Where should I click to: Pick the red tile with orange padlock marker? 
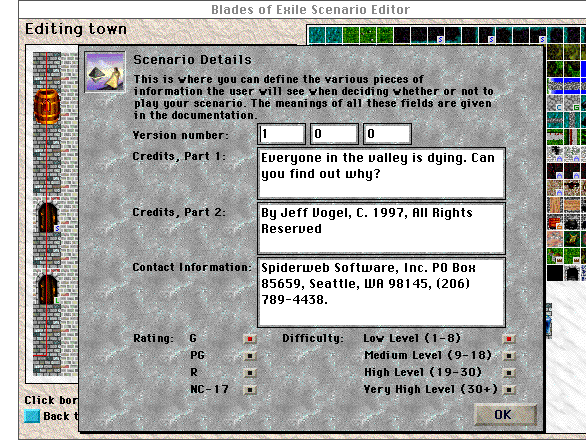[x=555, y=222]
